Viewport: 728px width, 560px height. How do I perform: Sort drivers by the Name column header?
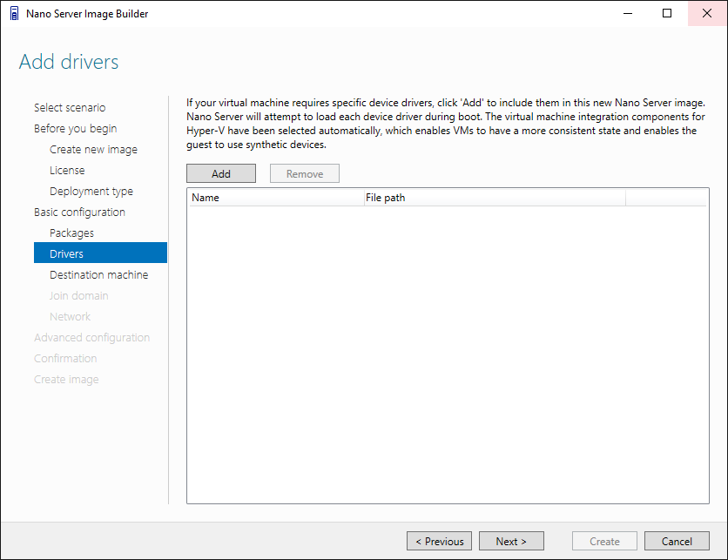276,198
